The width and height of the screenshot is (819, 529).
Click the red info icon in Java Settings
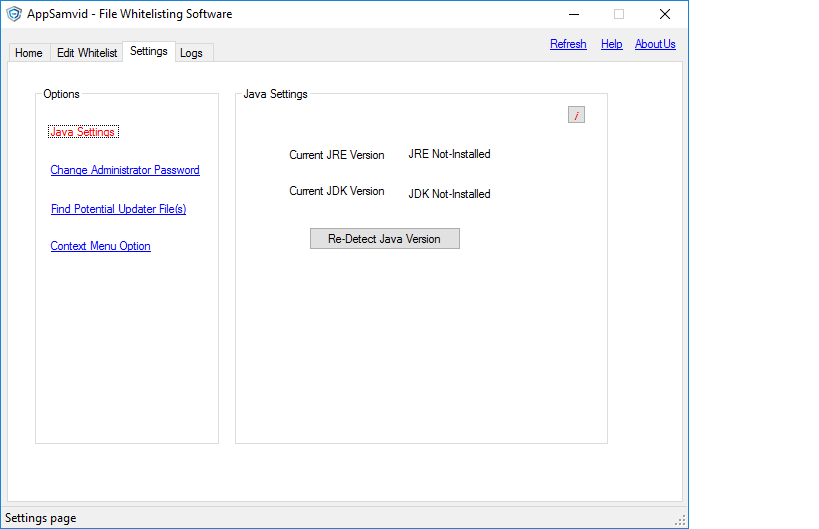(x=576, y=115)
